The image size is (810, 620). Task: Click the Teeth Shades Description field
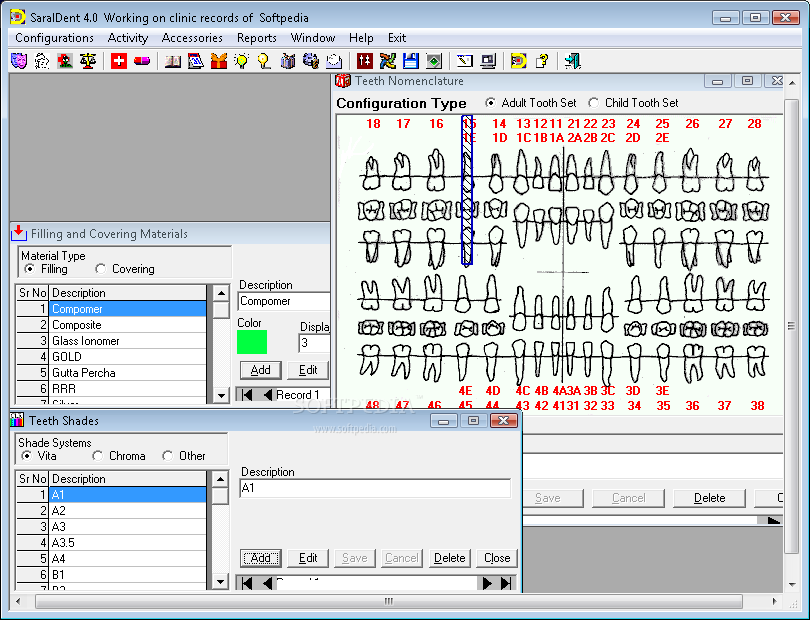(x=375, y=488)
